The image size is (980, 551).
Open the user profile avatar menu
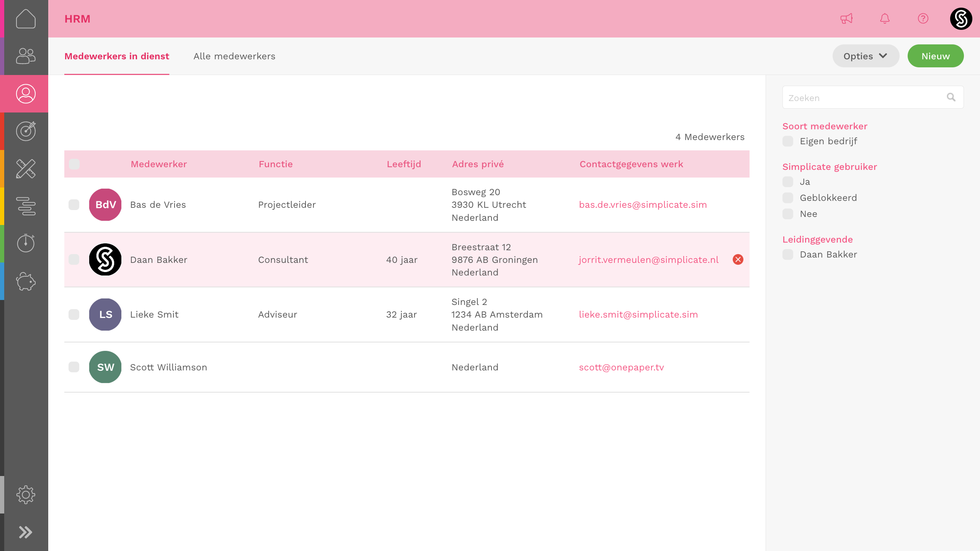coord(961,19)
